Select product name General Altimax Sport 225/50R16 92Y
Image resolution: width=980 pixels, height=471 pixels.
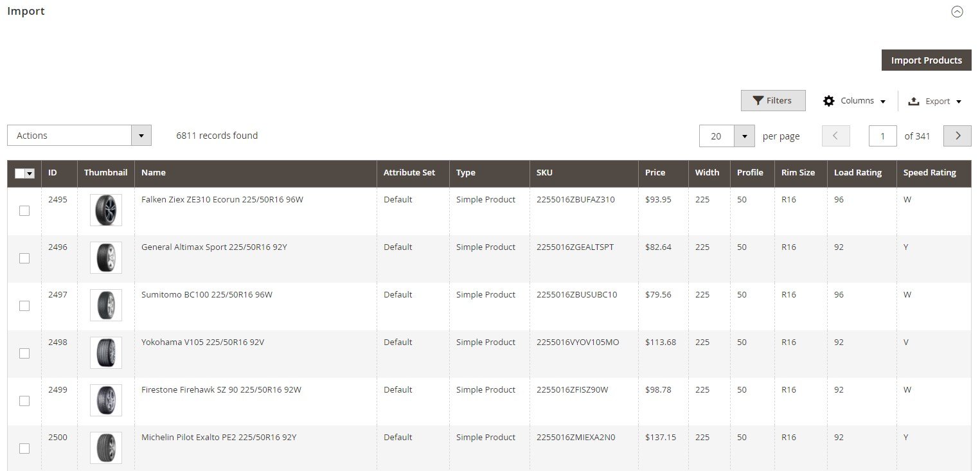click(x=214, y=247)
